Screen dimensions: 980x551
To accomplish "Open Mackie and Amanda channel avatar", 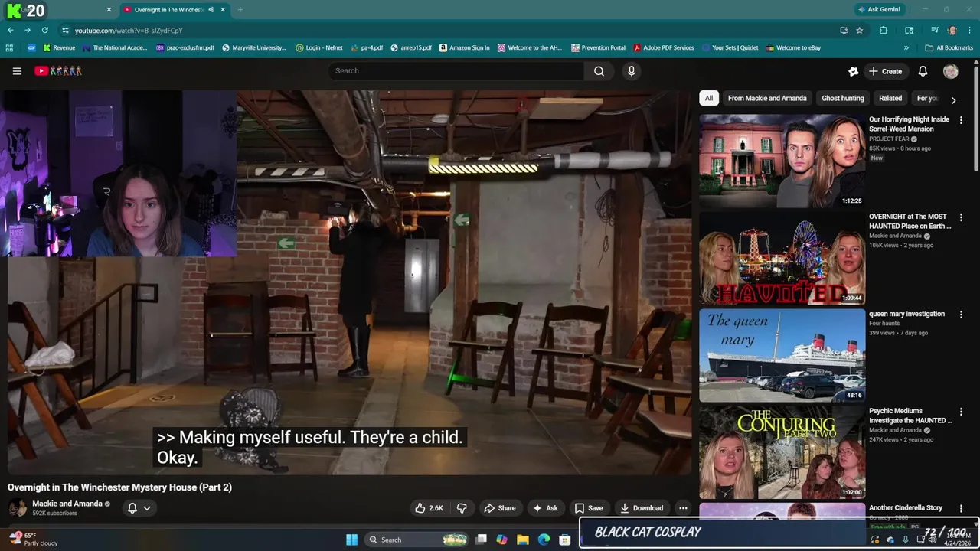I will 17,508.
